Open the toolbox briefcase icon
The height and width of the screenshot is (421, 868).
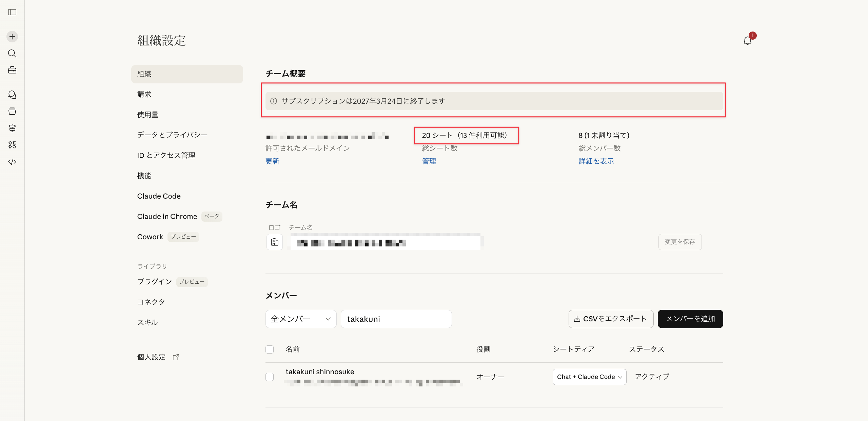click(x=12, y=70)
